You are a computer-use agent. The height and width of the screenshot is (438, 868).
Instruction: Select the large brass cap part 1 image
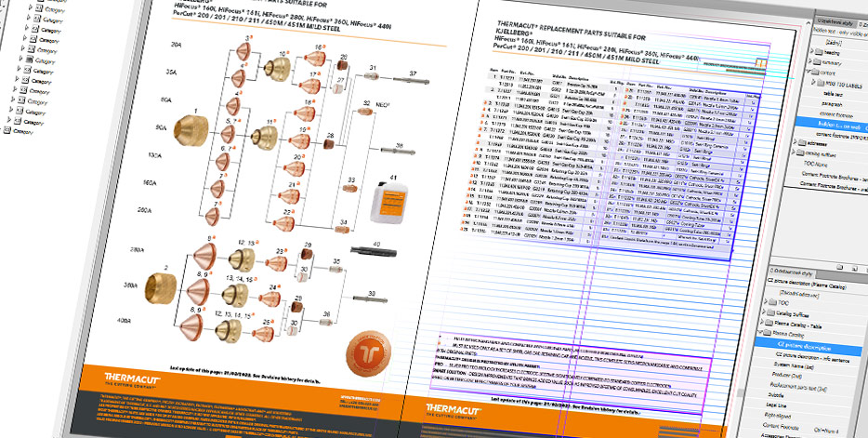coord(191,130)
